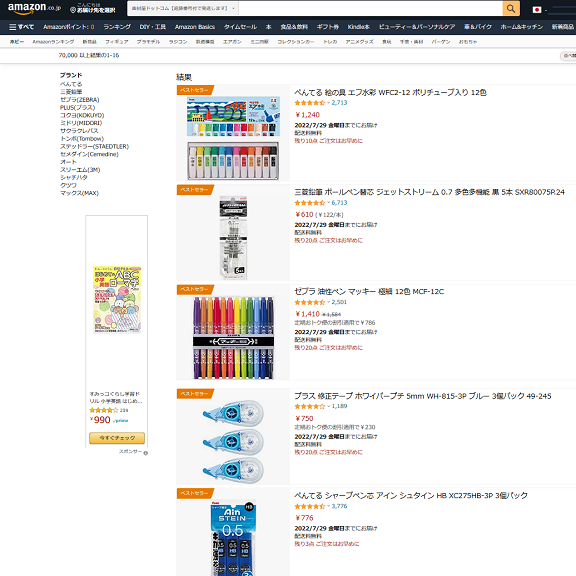
Task: Click the star rating of Pentel watercolor set
Action: click(310, 103)
